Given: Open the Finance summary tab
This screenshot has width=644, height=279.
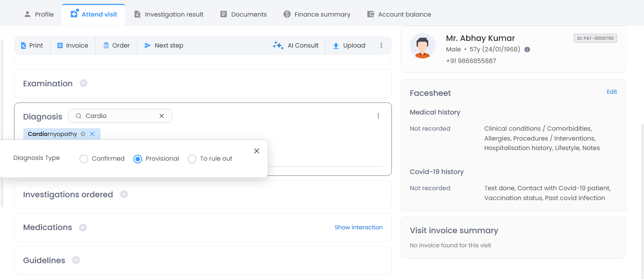Looking at the screenshot, I should (317, 14).
